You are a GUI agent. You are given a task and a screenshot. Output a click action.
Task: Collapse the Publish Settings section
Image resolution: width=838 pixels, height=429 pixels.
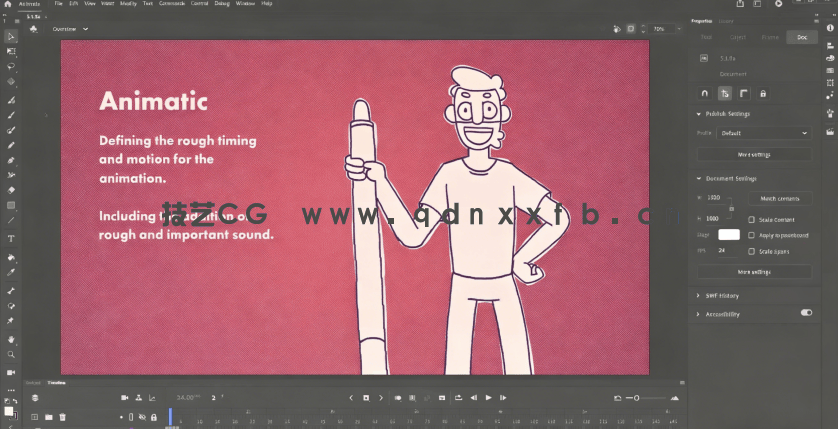point(699,114)
